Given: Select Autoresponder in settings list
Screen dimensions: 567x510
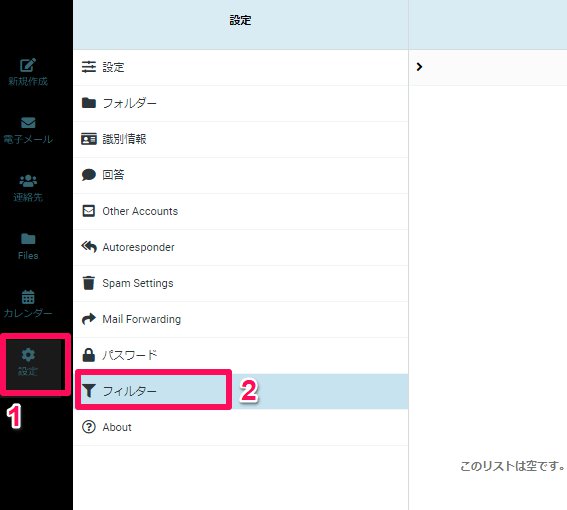Looking at the screenshot, I should [241, 247].
